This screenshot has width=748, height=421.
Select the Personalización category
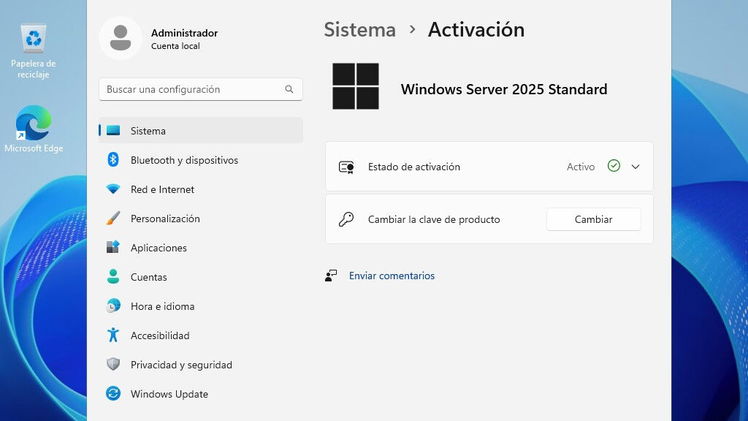coord(200,218)
